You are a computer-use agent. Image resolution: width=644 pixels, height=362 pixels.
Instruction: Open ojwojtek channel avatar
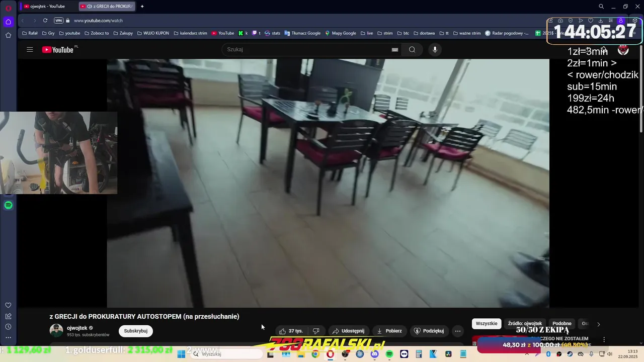point(56,330)
